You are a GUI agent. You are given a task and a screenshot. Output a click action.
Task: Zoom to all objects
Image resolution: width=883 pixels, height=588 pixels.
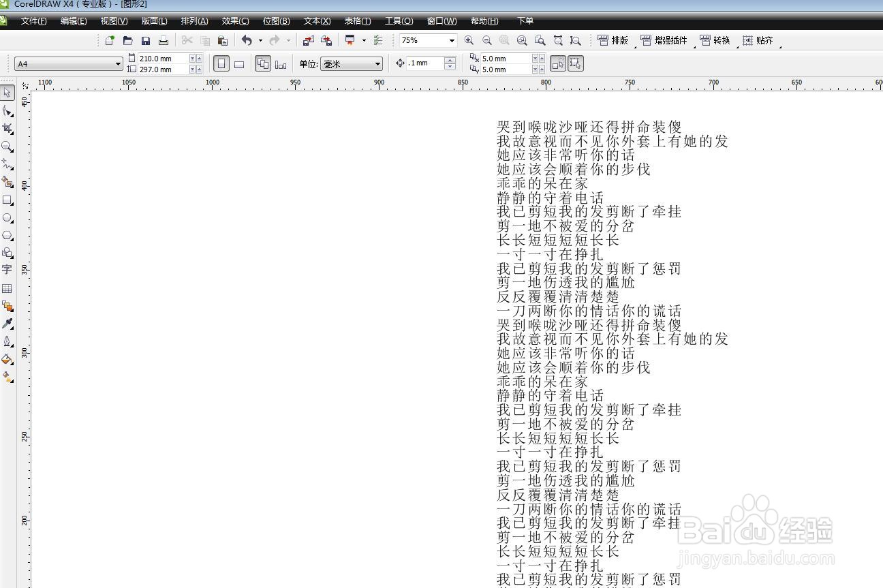click(522, 41)
